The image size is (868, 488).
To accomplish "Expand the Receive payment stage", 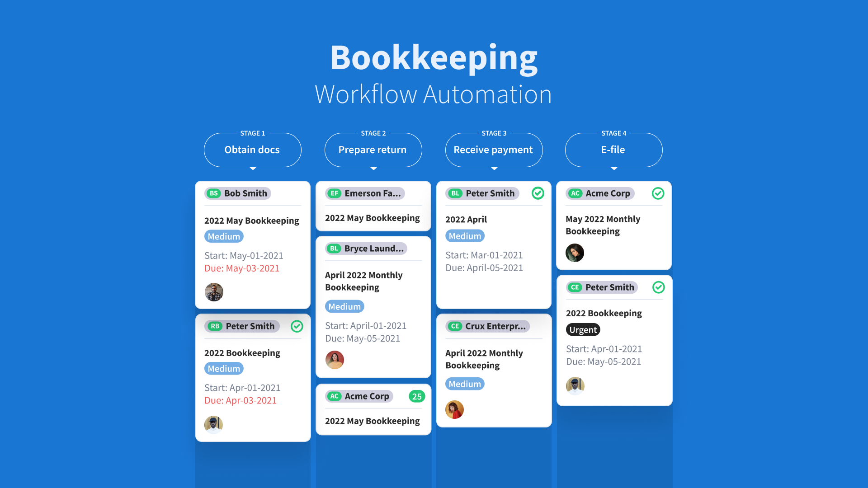I will 493,150.
